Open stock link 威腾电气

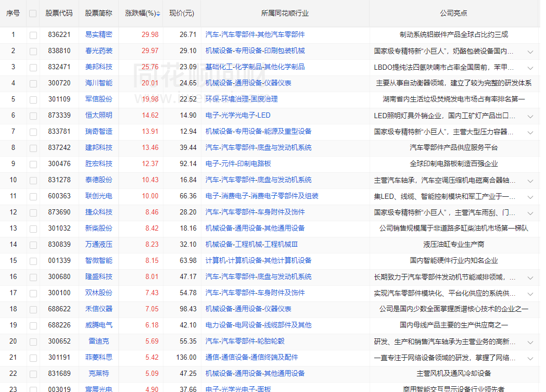click(x=98, y=325)
